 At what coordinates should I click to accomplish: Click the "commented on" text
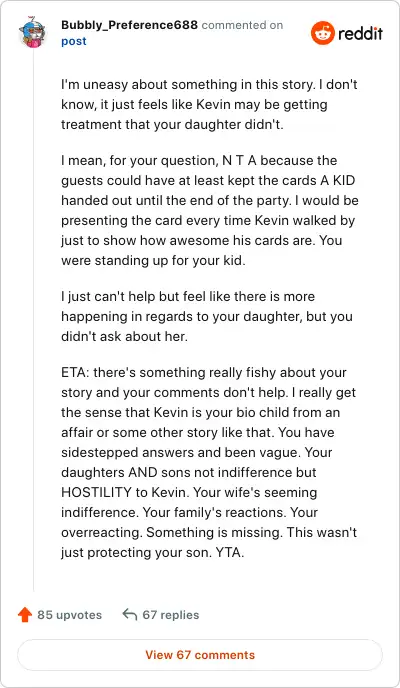coord(242,25)
